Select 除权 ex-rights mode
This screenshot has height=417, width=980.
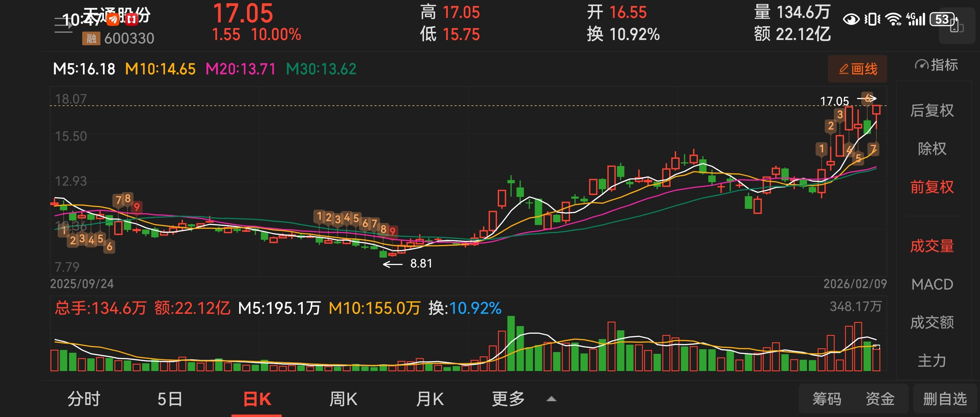[x=932, y=148]
